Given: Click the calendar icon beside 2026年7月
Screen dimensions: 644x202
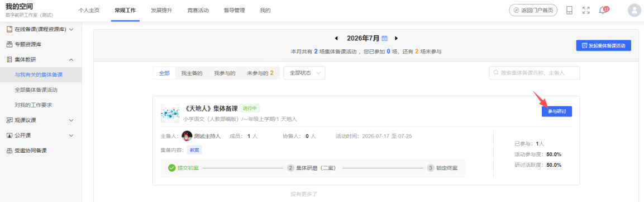Looking at the screenshot, I should (x=384, y=38).
